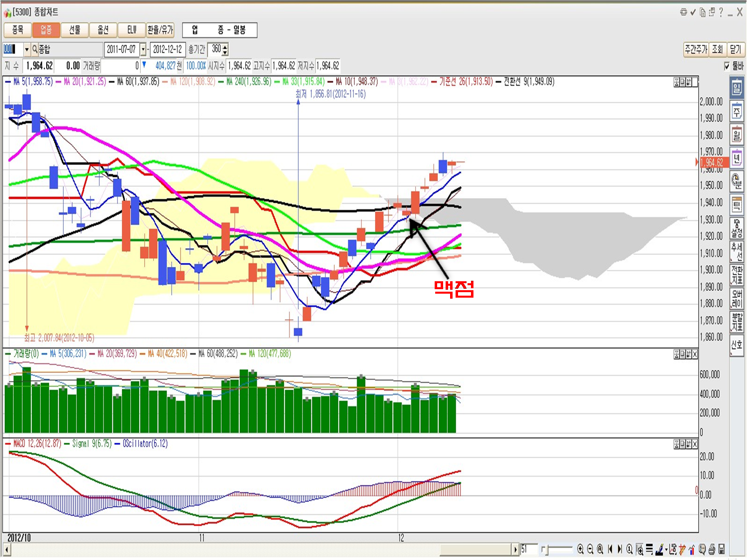The width and height of the screenshot is (747, 560).
Task: Click the 주간주가 button
Action: tap(695, 49)
